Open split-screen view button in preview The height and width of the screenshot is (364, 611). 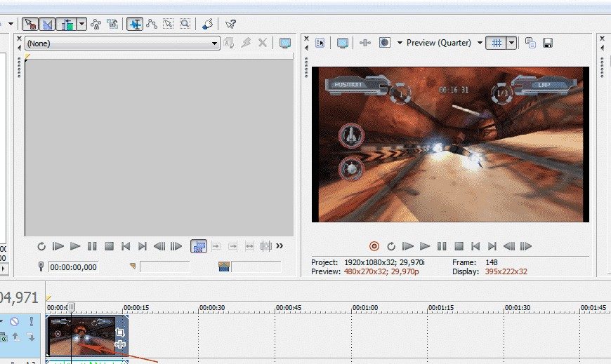(x=385, y=43)
